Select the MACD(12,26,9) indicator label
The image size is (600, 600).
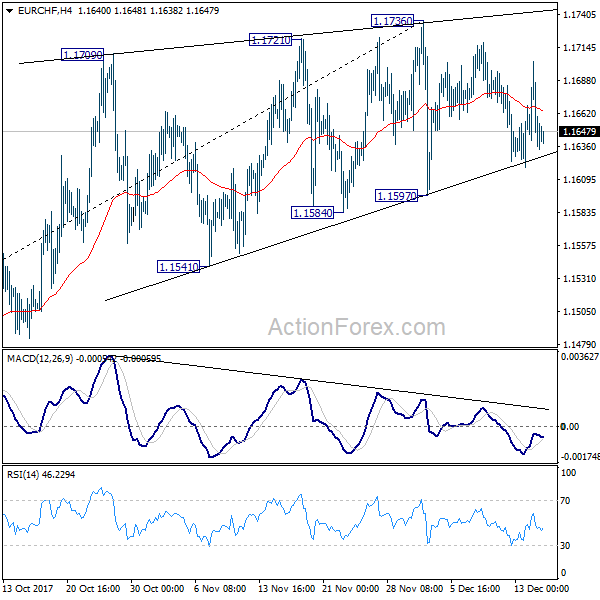click(40, 359)
